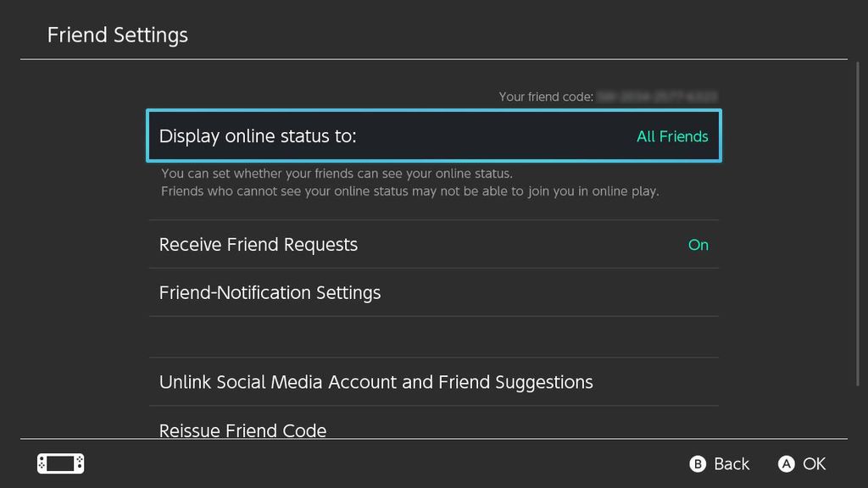The height and width of the screenshot is (488, 868).
Task: Click the Friend Settings page title
Action: point(117,35)
